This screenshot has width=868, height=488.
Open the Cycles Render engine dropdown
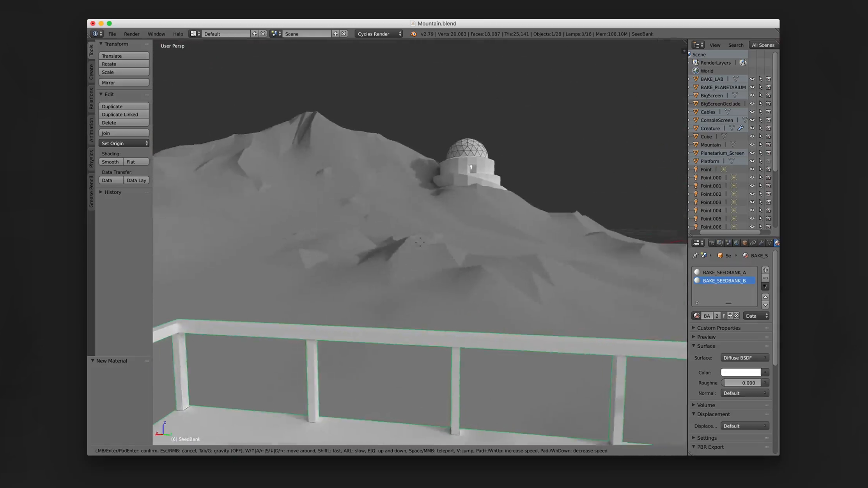379,34
